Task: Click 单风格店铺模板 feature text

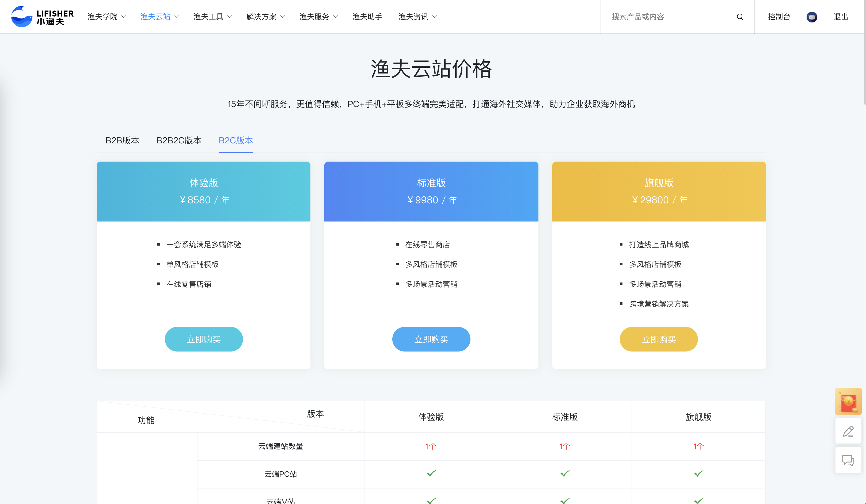Action: [192, 264]
